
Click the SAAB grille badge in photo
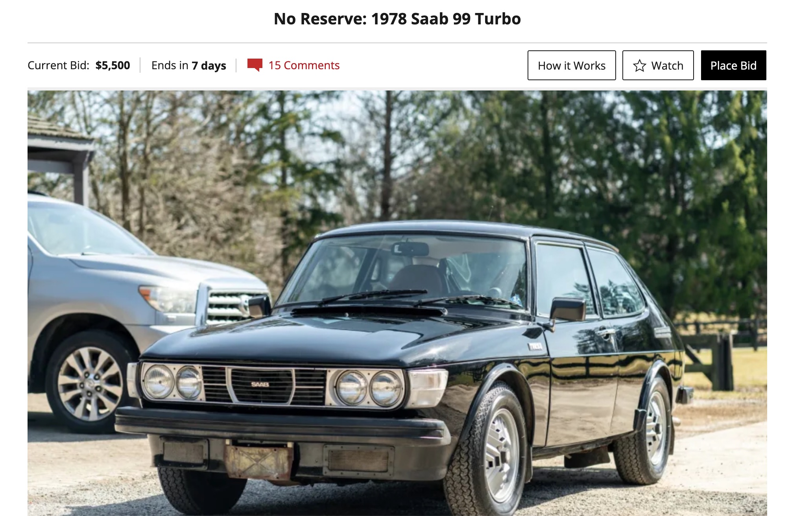pos(260,384)
